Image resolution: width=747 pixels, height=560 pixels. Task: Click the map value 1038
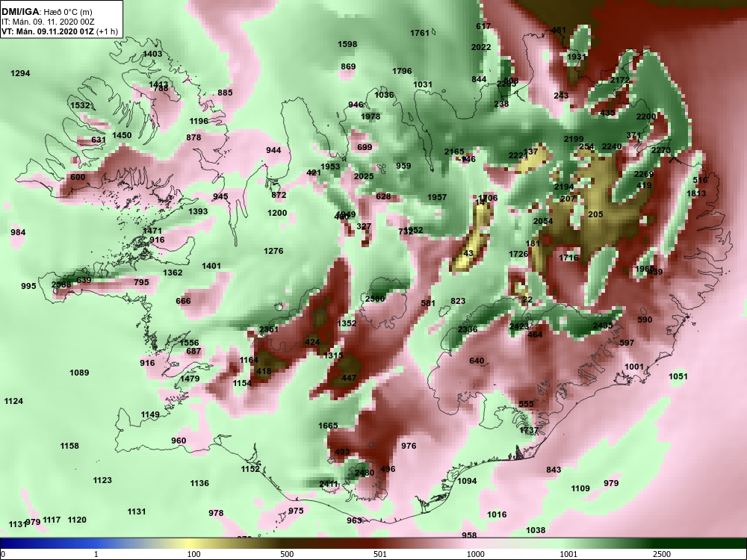click(x=536, y=530)
